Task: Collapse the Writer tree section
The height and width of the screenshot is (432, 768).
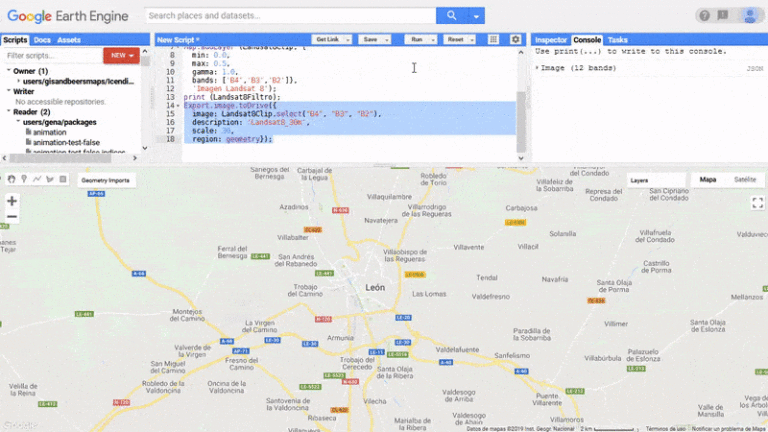Action: pos(8,92)
